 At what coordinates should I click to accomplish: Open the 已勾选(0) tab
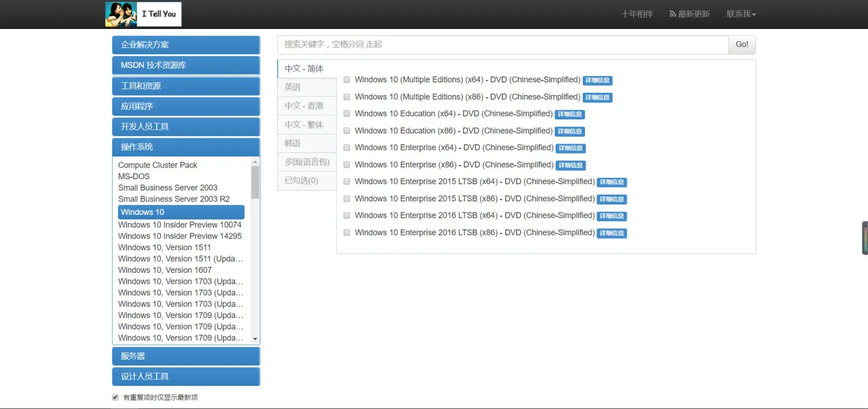[307, 180]
